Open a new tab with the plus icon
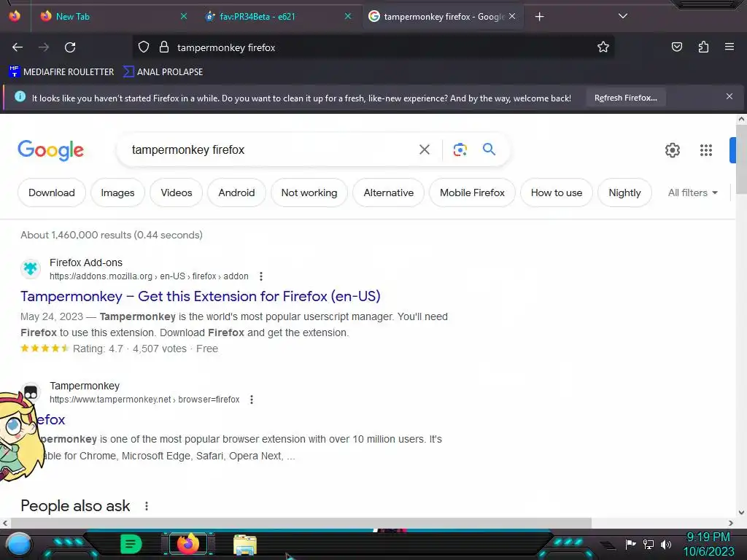Image resolution: width=747 pixels, height=560 pixels. click(x=539, y=17)
